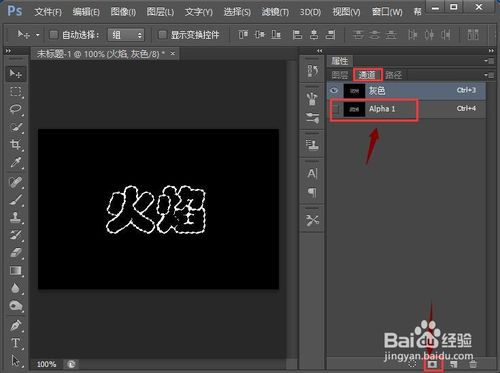Click Auto-Align Layers icon

[x=473, y=34]
